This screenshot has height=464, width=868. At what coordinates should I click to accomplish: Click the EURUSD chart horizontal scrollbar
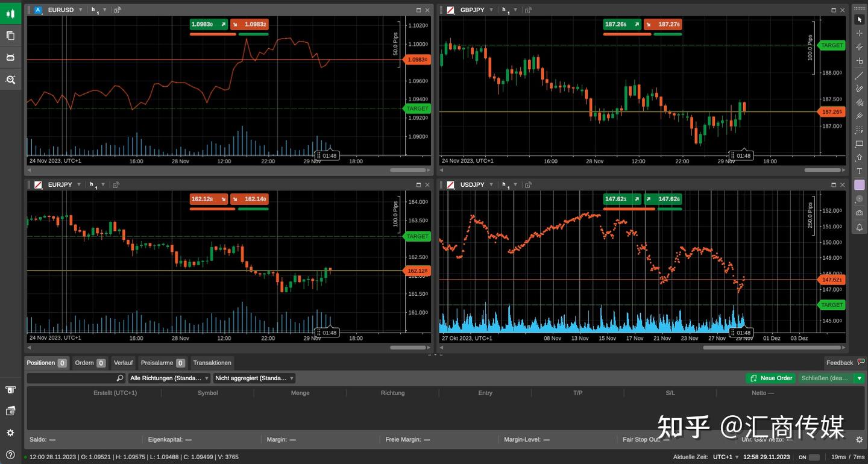click(409, 171)
